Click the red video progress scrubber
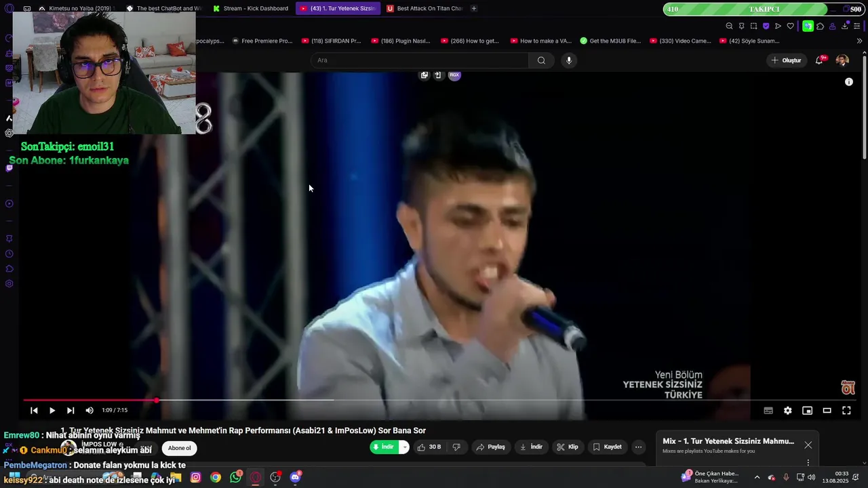Viewport: 868px width, 488px height. click(157, 400)
